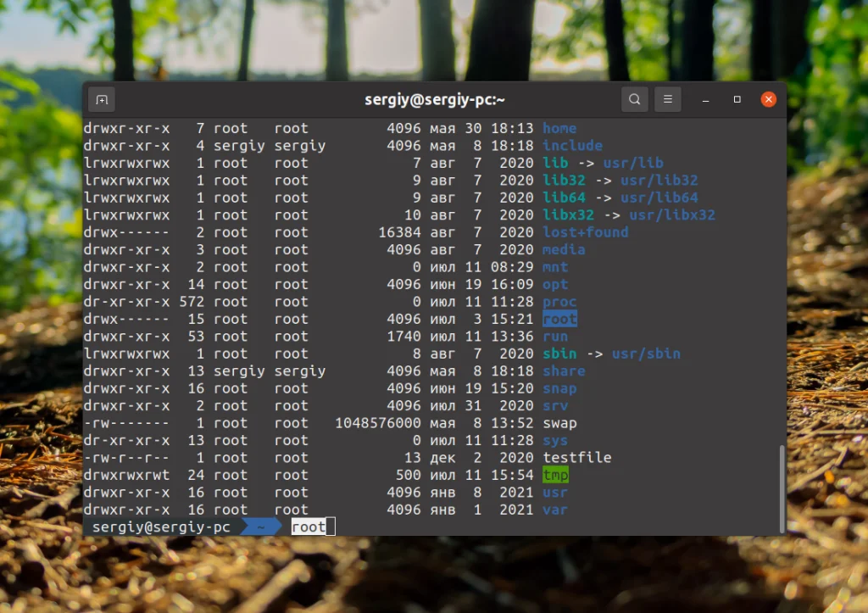The width and height of the screenshot is (868, 613).
Task: Open the hamburger menu in the titlebar
Action: coord(667,99)
